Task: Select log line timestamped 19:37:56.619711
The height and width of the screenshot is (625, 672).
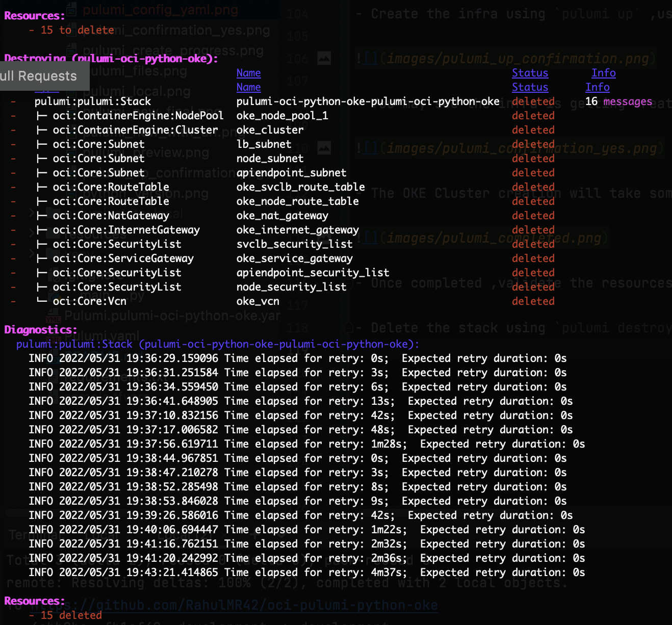Action: tap(307, 444)
